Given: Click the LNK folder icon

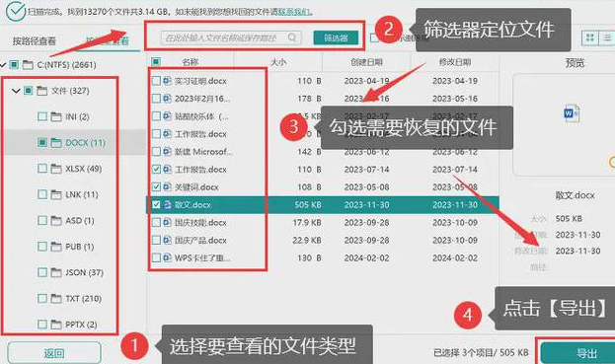Looking at the screenshot, I should pos(56,194).
